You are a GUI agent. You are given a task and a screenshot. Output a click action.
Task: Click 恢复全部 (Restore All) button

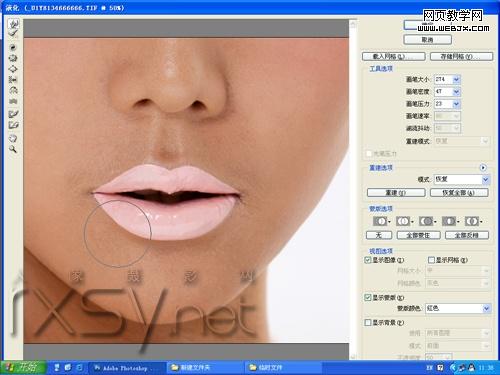[x=459, y=193]
